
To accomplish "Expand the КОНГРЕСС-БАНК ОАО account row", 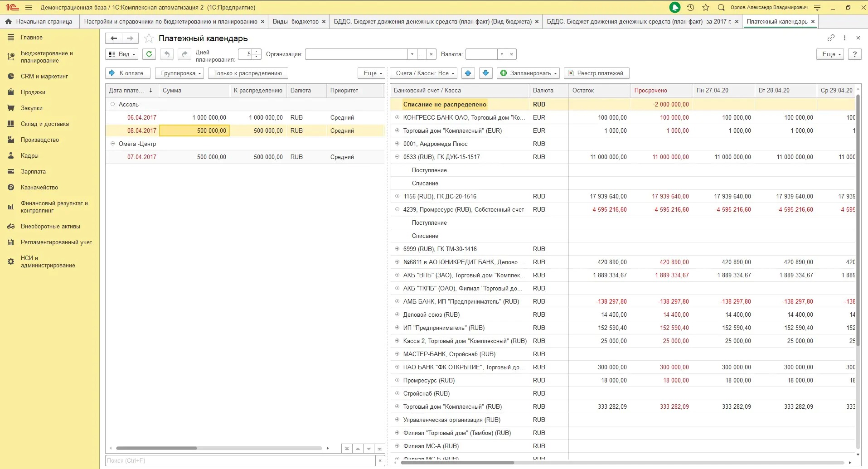I will coord(397,117).
